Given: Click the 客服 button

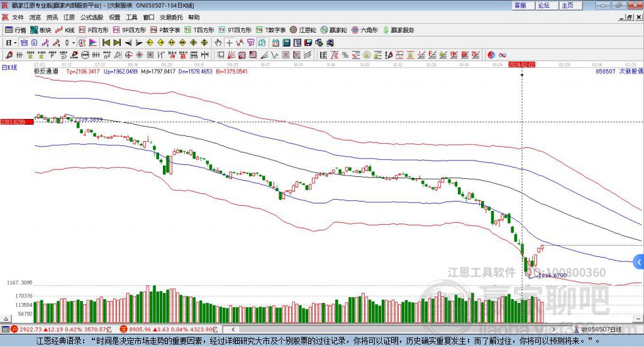Looking at the screenshot, I should [520, 5].
